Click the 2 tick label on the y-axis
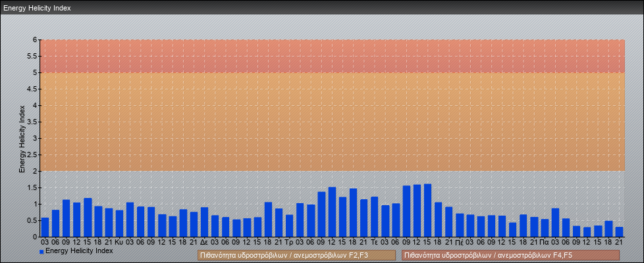Viewport: 644px width, 263px height. coord(35,171)
